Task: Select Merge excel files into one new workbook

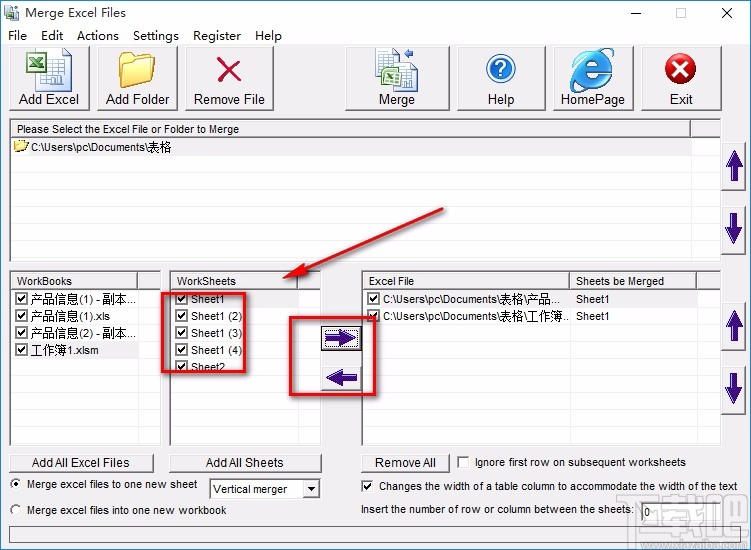Action: pos(16,510)
